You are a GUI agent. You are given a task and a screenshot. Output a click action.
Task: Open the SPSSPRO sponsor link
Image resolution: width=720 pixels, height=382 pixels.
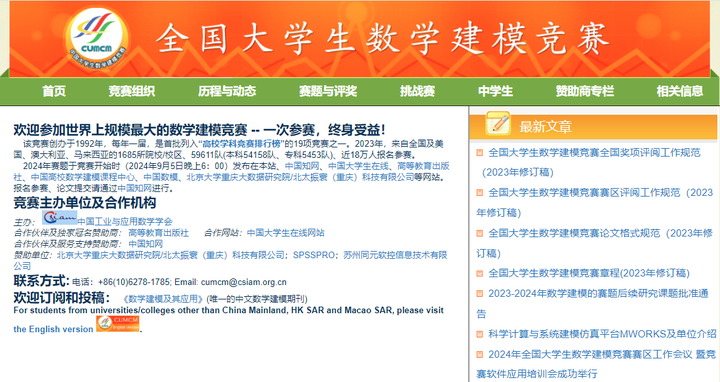314,255
